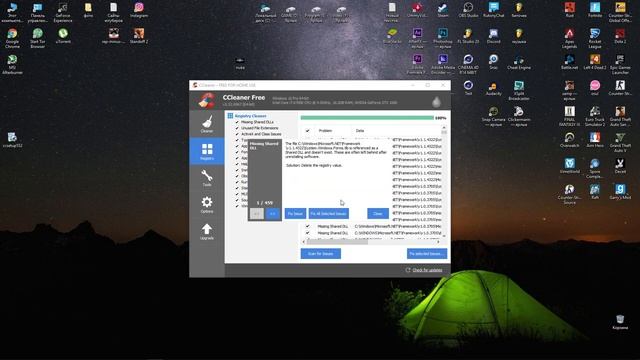Toggle the Missing Shared DLLs checkbox
640x360 pixels.
pos(237,122)
